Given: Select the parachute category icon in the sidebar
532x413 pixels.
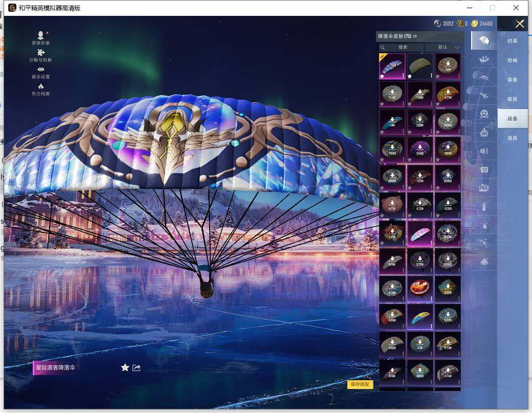Looking at the screenshot, I should [x=484, y=41].
